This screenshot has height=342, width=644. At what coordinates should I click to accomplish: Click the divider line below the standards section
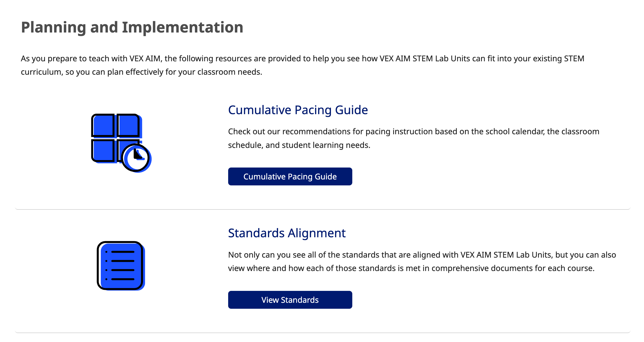tap(322, 333)
